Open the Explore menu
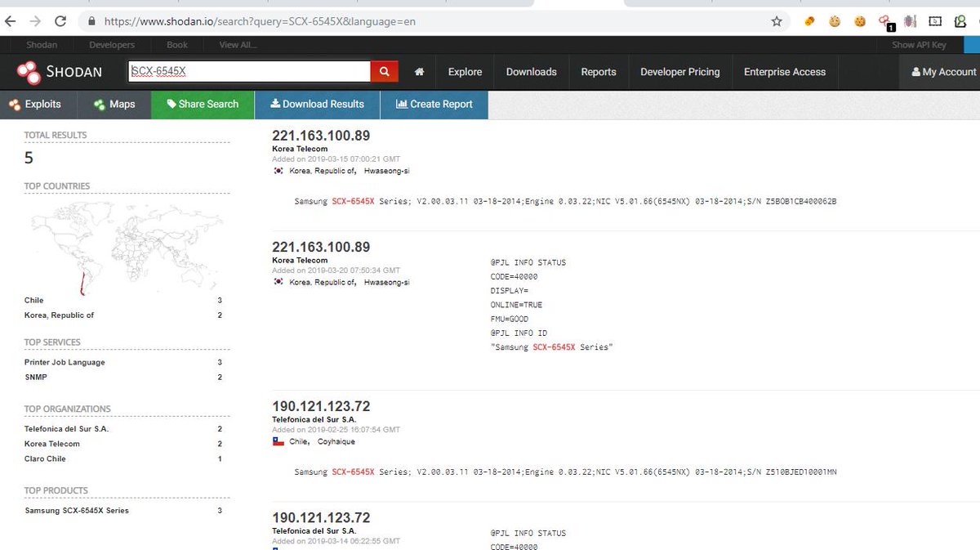Screen dimensions: 980x550 [x=465, y=72]
